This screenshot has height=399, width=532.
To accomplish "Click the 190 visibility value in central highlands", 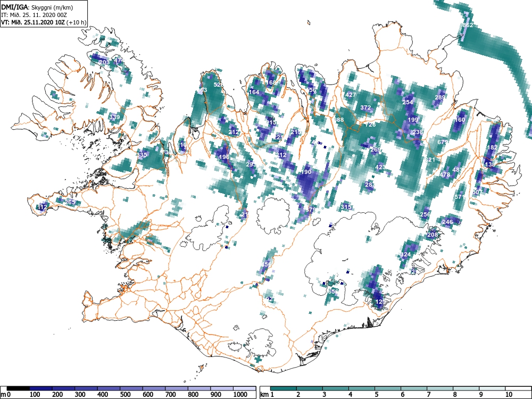I will click(x=306, y=172).
